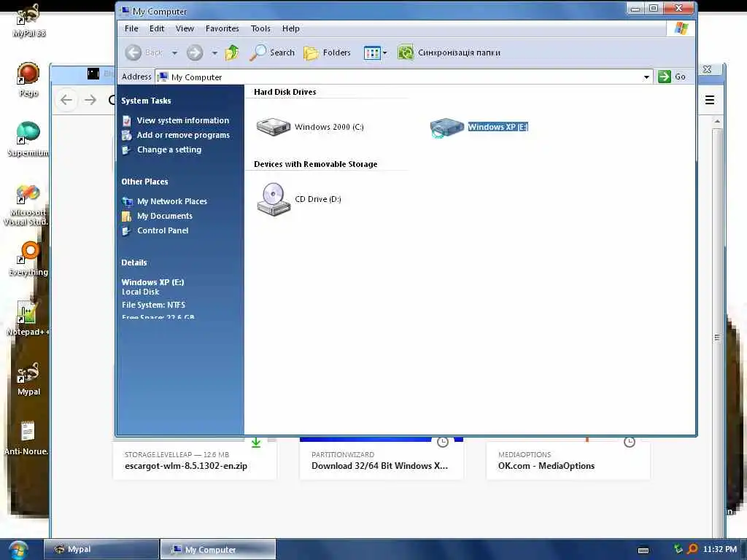Open the View menu
The image size is (747, 560).
tap(185, 28)
